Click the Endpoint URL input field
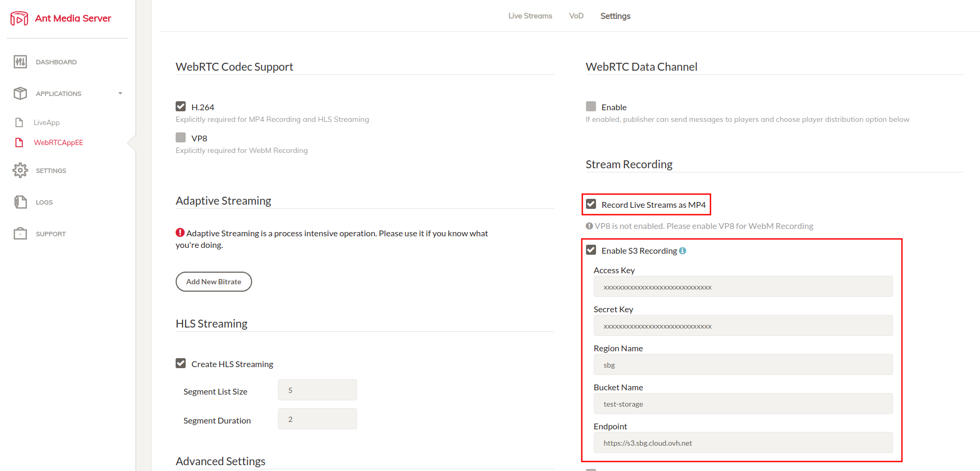This screenshot has width=980, height=471. click(743, 443)
